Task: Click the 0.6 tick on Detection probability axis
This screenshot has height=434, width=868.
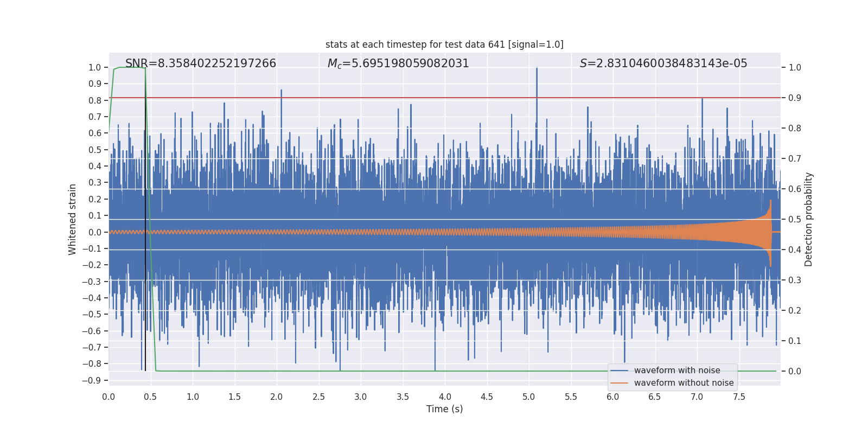Action: 795,189
